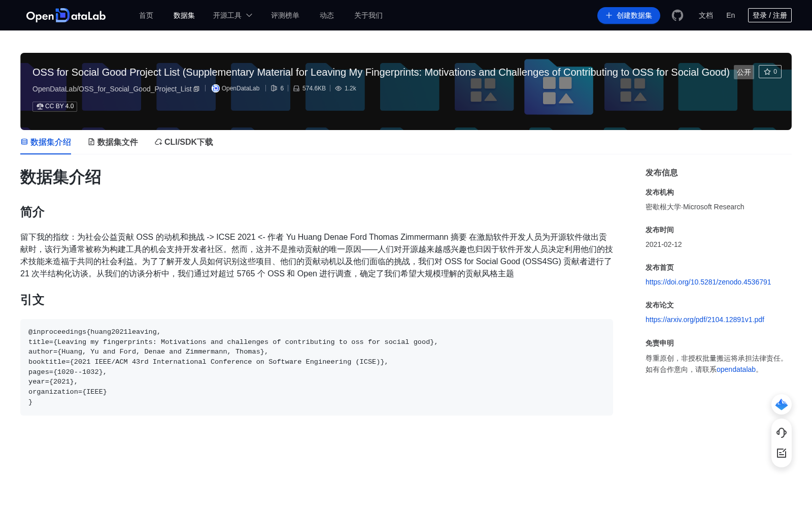Switch to the 数据集文件 tab
This screenshot has height=508, width=812.
coord(113,142)
